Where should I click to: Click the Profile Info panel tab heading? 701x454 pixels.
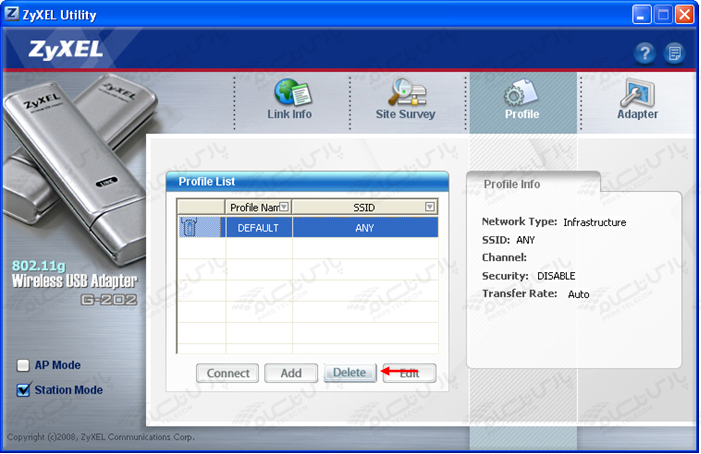pyautogui.click(x=512, y=184)
